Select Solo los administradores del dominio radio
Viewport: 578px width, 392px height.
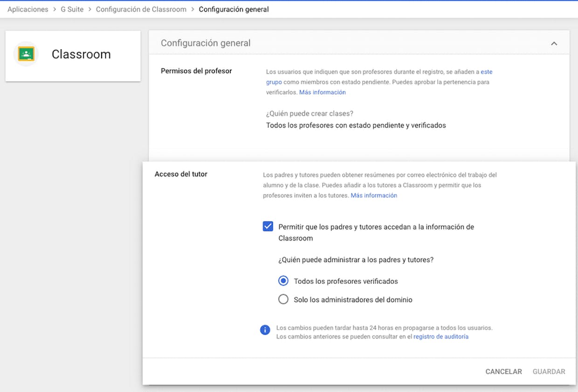pos(283,299)
